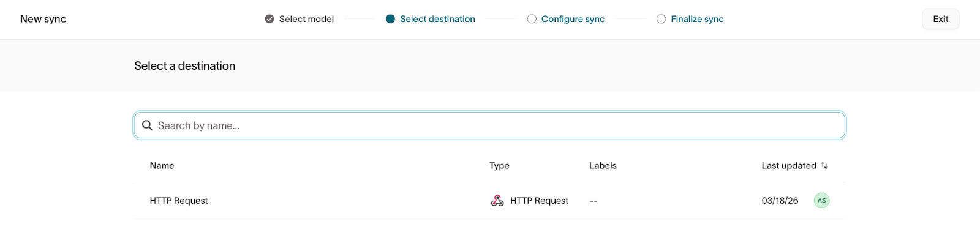The image size is (980, 246).
Task: Click the Labels column header
Action: (603, 166)
